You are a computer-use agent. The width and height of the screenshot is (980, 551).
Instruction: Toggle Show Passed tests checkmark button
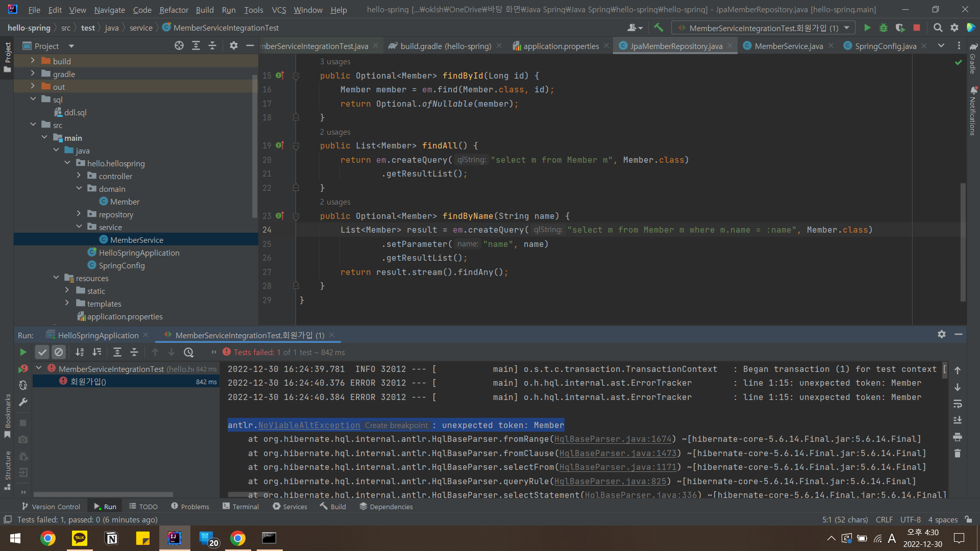pyautogui.click(x=42, y=352)
